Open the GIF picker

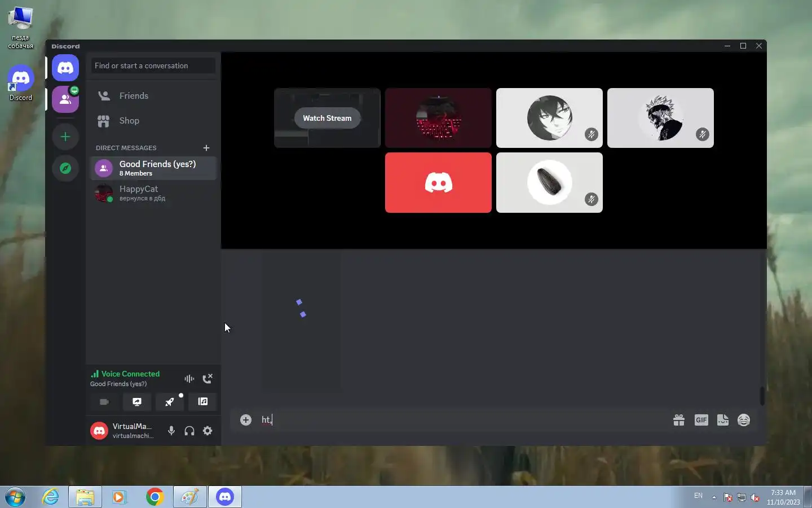click(x=701, y=420)
